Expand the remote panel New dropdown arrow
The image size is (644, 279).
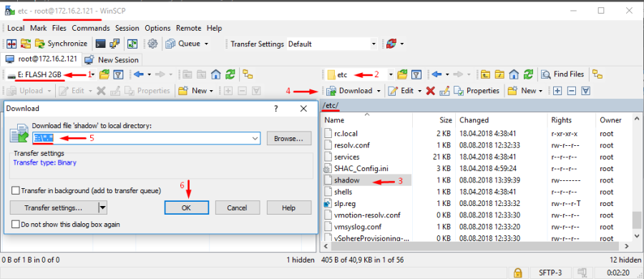pos(540,91)
